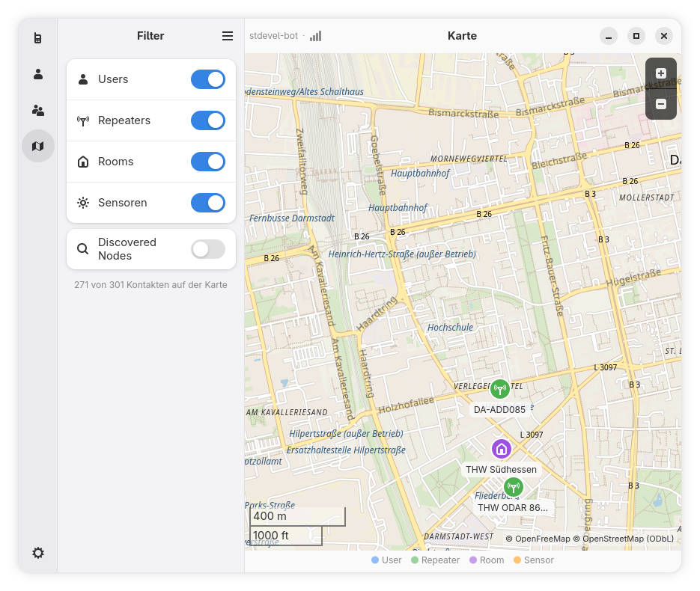Click the THW ODAR repeater marker
The height and width of the screenshot is (591, 700).
pyautogui.click(x=513, y=486)
